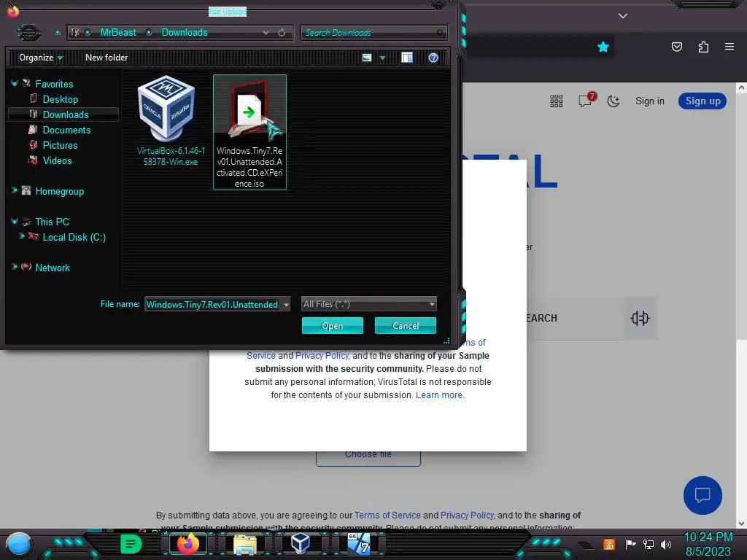
Task: Select Downloads in the navigation pane
Action: (65, 114)
